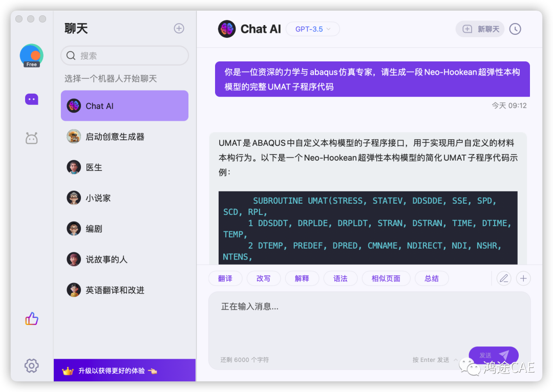Click the 总结 summarize action chip
This screenshot has height=392, width=553.
pos(432,278)
